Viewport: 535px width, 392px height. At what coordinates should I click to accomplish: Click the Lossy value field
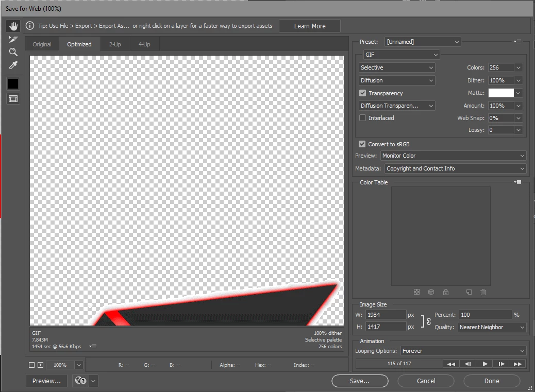click(501, 130)
